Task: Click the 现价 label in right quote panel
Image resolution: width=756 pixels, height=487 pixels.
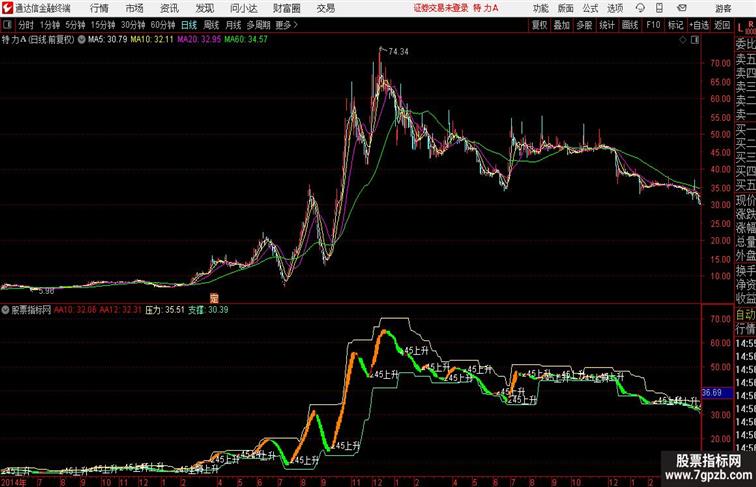Action: coord(745,200)
